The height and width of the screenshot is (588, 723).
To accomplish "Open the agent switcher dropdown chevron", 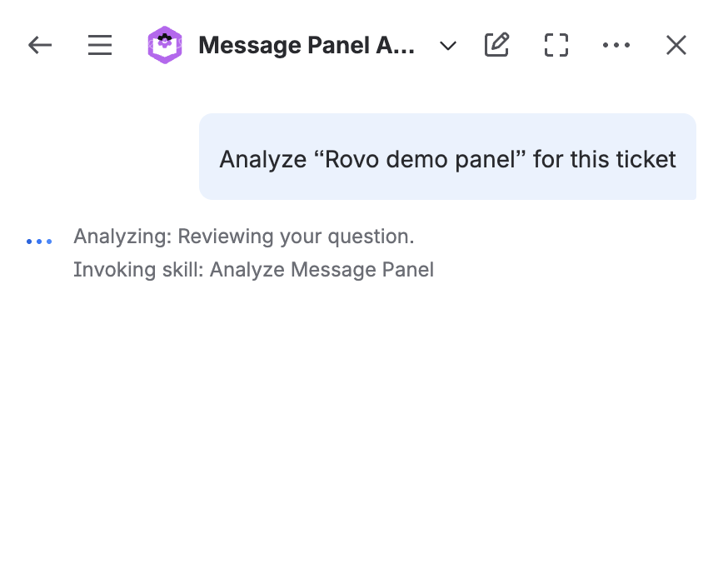I will click(447, 47).
